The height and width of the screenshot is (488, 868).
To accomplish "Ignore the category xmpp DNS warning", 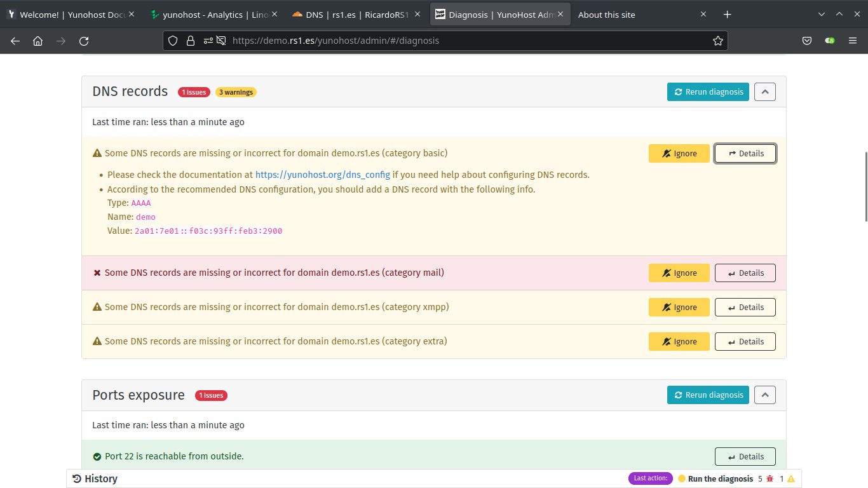I will 679,307.
